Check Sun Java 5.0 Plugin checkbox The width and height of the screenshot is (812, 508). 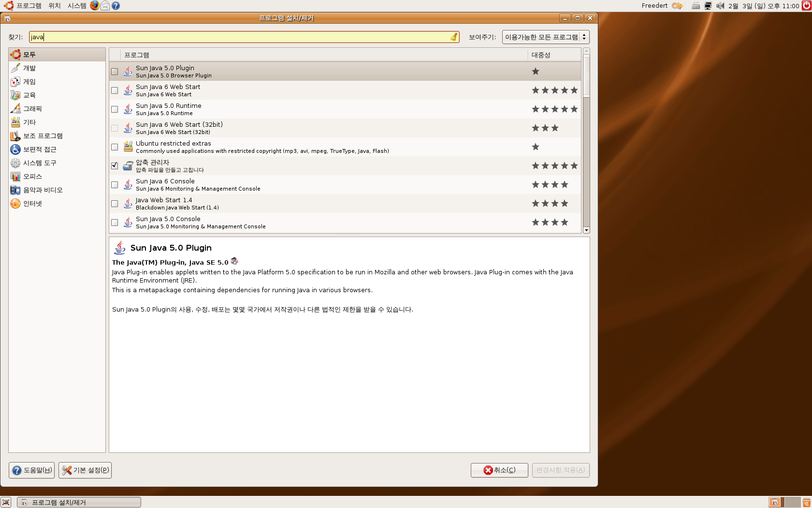pos(115,72)
